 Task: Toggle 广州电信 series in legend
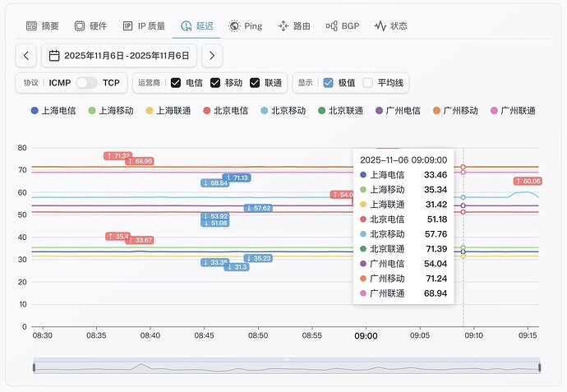tap(398, 111)
